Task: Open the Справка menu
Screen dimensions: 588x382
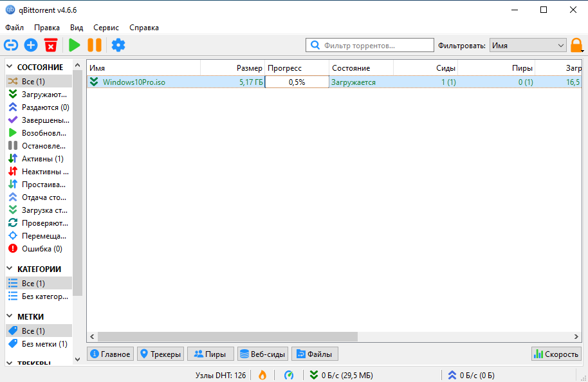Action: (x=144, y=28)
